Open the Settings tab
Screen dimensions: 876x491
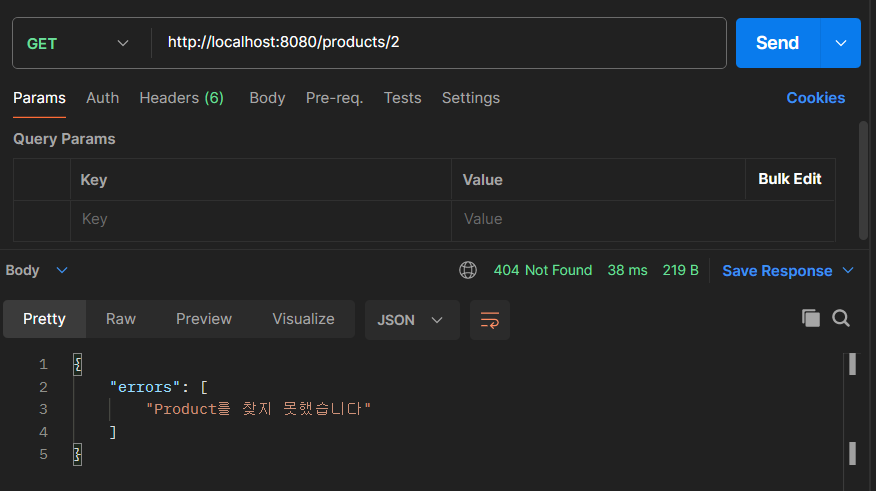click(470, 98)
